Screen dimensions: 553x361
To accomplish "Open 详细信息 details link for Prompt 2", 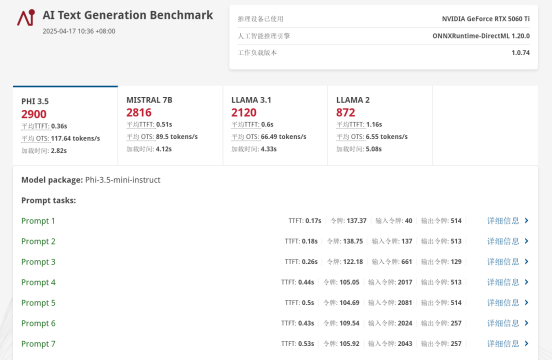I will 503,241.
